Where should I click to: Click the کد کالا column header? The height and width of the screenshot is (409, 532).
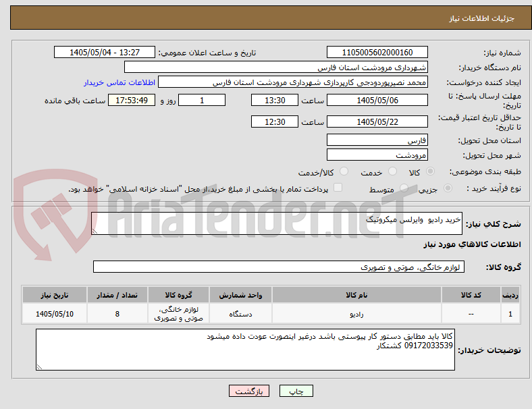pyautogui.click(x=471, y=295)
